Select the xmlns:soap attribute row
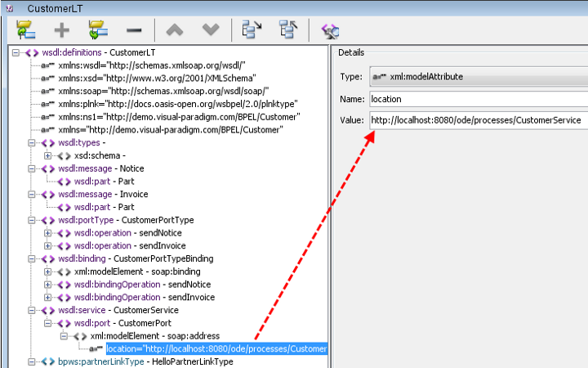 click(x=163, y=92)
